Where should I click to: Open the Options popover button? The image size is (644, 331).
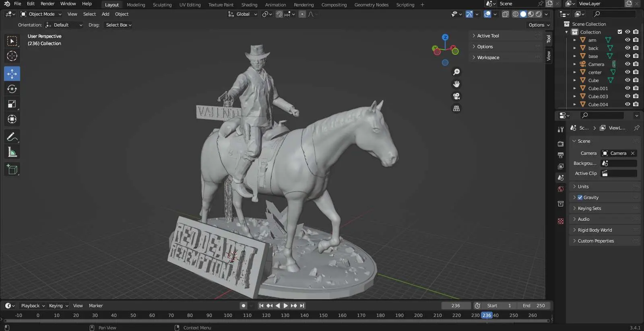[x=539, y=25]
